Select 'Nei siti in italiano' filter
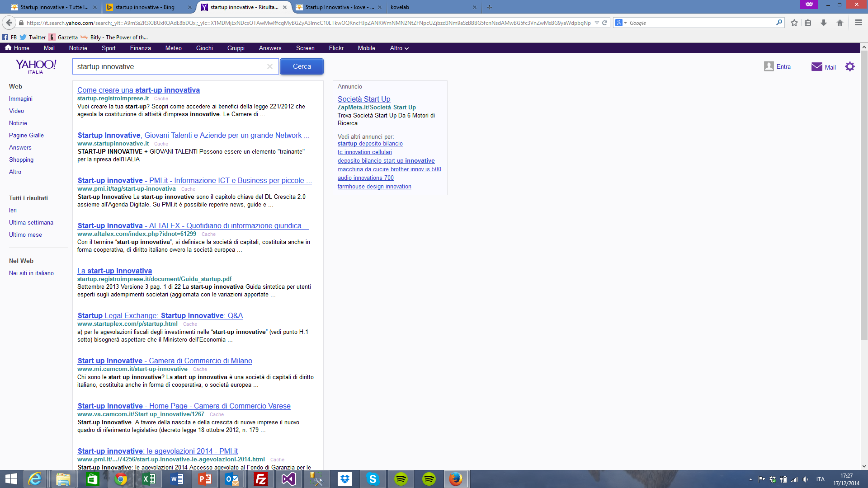 [x=31, y=273]
